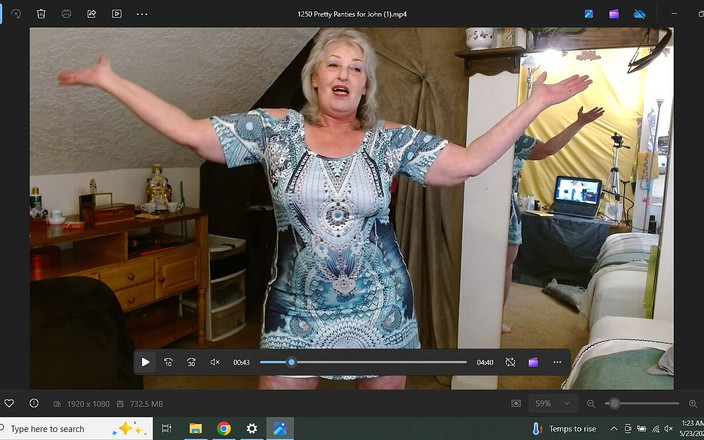Viewport: 704px width, 440px height.
Task: Open the See more top menu
Action: point(142,14)
